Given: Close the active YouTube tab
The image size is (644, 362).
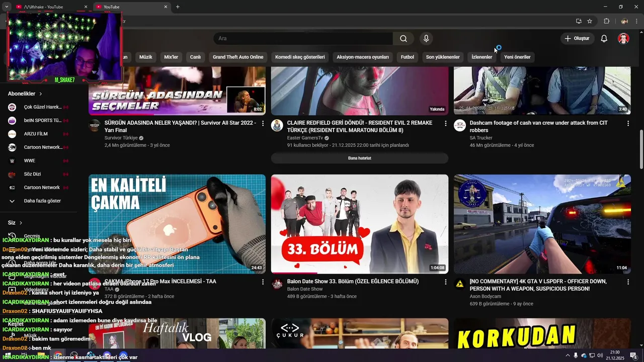Looking at the screenshot, I should 166,7.
